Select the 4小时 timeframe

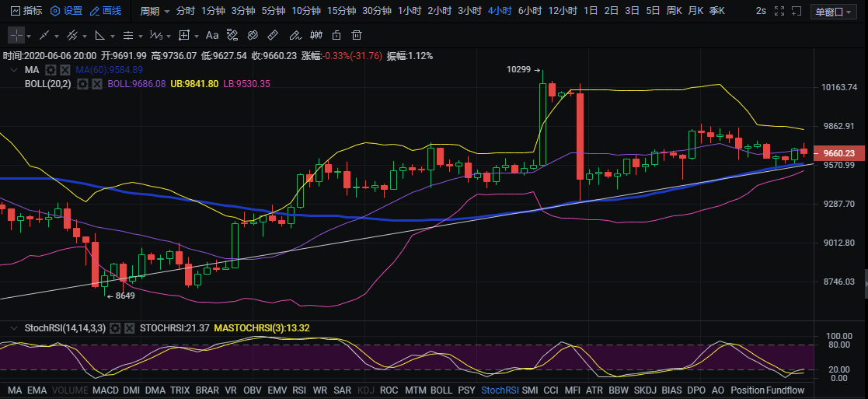coord(500,11)
